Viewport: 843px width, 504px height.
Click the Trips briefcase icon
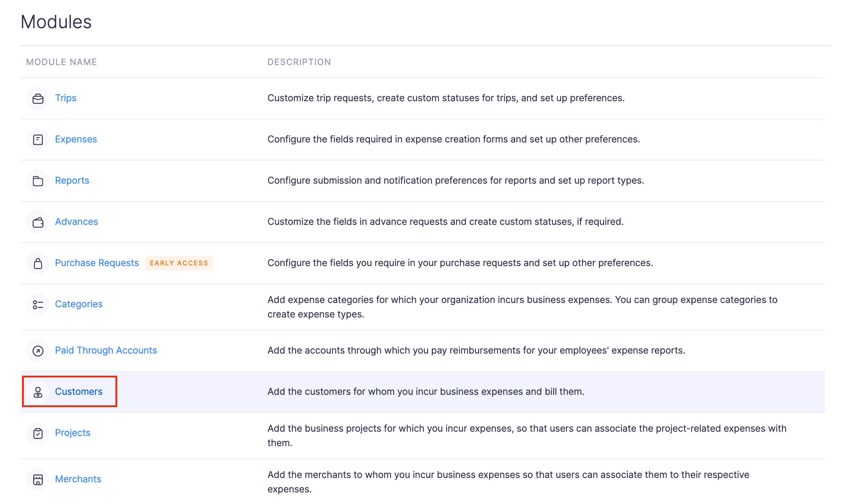click(x=38, y=98)
